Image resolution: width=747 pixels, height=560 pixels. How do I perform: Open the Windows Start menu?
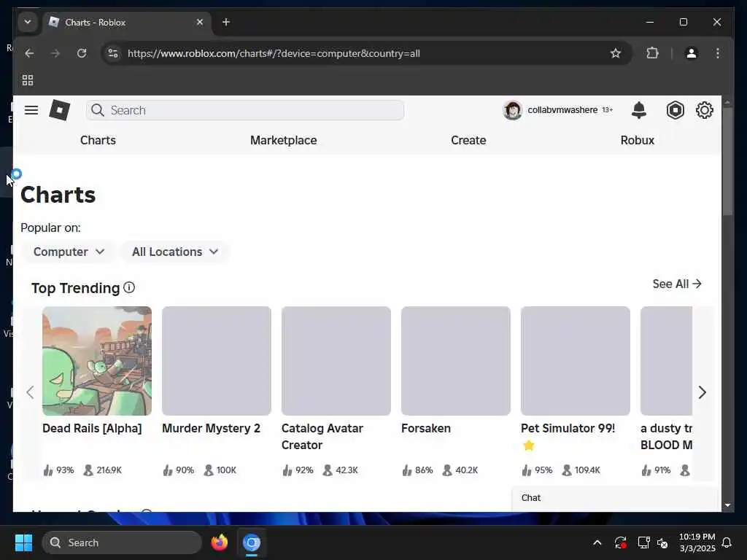click(x=23, y=542)
